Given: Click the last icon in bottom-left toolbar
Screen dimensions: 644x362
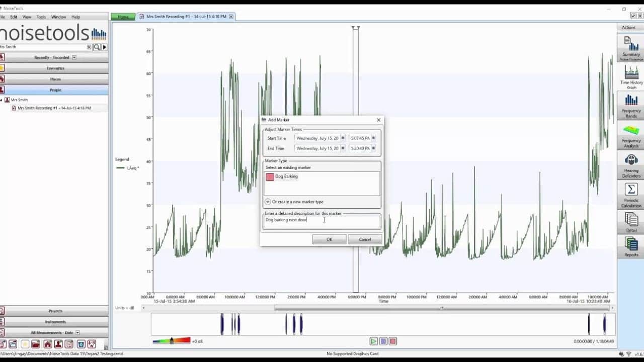Looking at the screenshot, I should tap(92, 344).
